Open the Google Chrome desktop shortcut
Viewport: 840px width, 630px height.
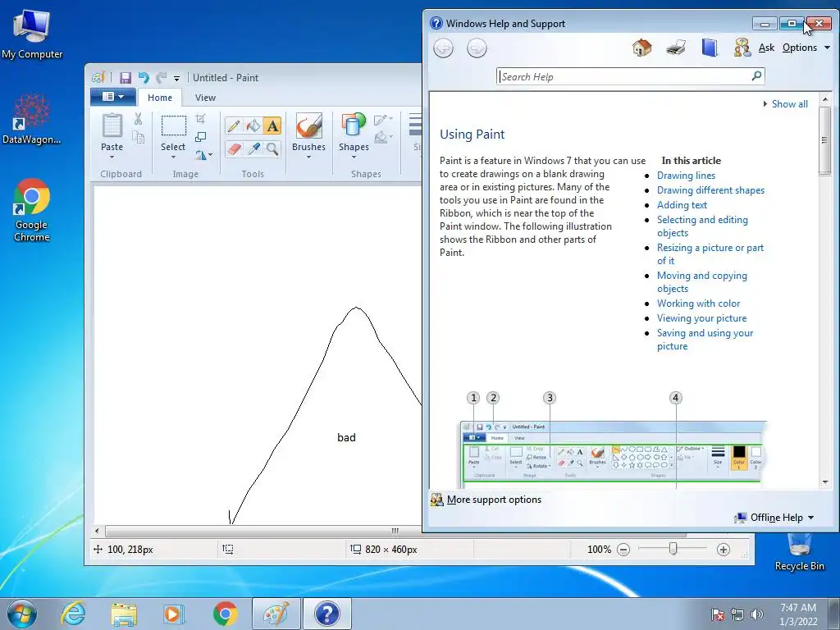click(x=32, y=210)
